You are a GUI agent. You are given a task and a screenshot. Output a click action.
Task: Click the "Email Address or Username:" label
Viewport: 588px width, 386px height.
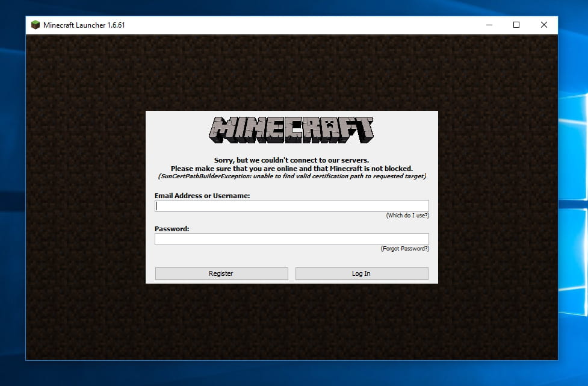(x=202, y=196)
